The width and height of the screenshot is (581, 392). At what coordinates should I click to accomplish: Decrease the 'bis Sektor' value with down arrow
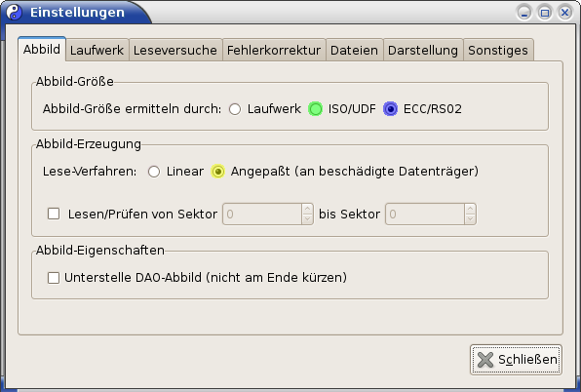[470, 219]
